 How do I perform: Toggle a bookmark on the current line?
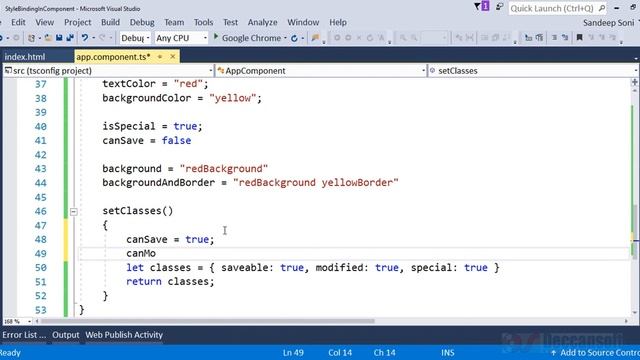point(579,38)
